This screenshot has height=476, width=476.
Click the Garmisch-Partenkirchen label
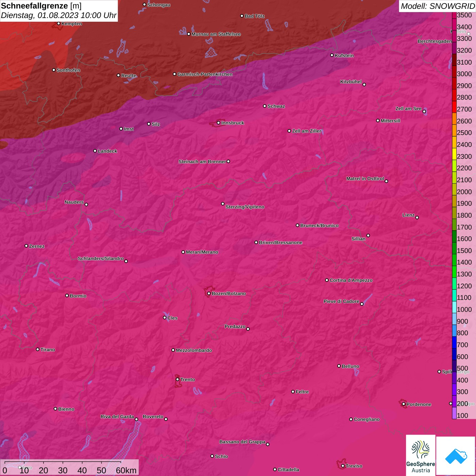click(205, 74)
